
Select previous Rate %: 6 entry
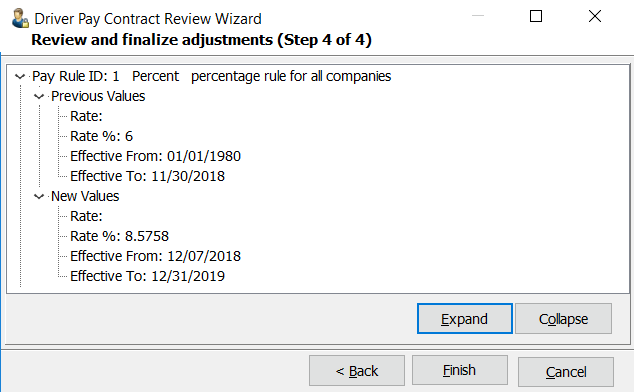point(101,136)
